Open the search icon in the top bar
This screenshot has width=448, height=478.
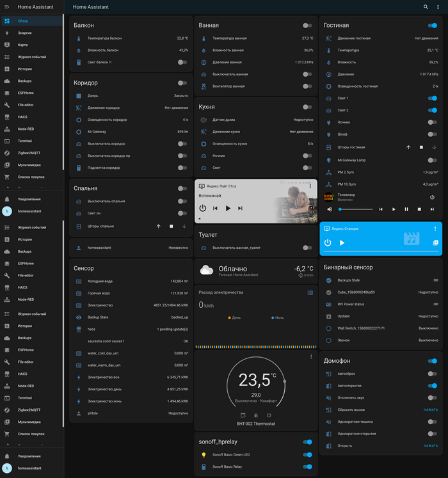(426, 7)
